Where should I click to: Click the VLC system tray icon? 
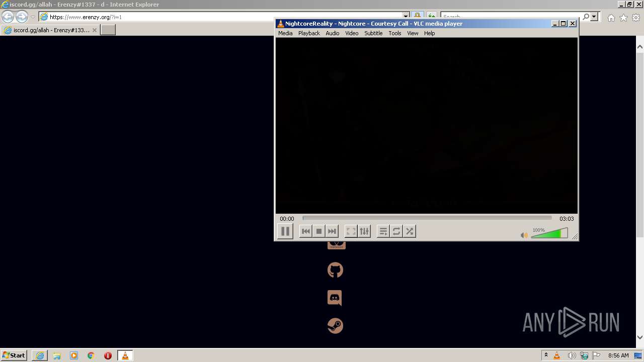[557, 355]
